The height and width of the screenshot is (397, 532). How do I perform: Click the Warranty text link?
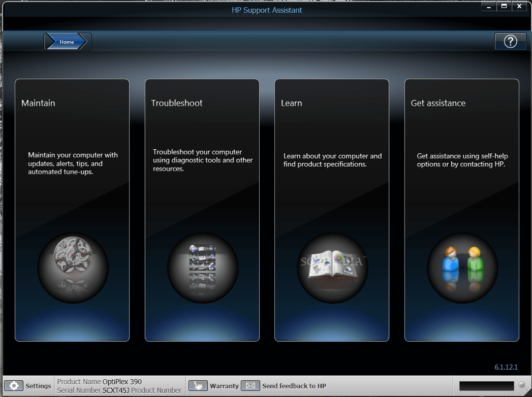[224, 386]
